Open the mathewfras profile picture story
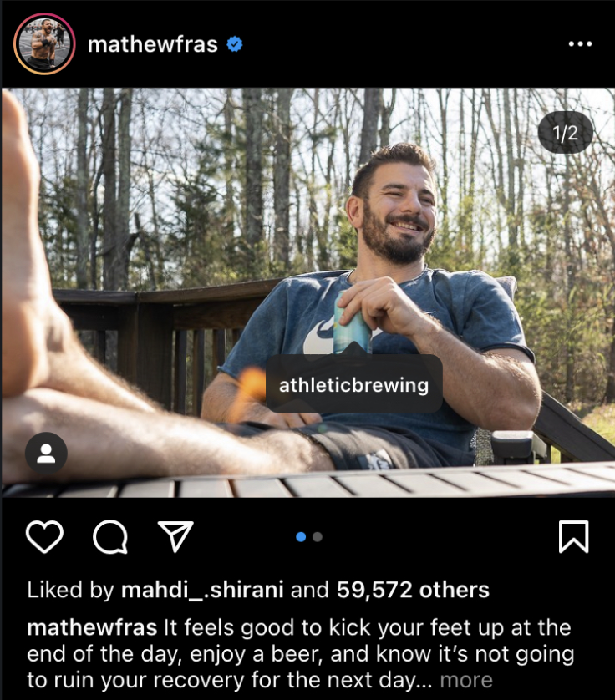Viewport: 615px width, 700px height. (44, 43)
